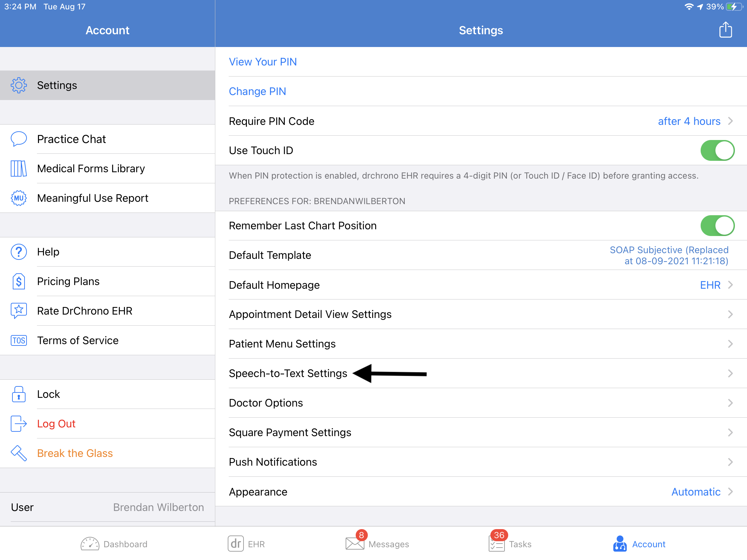The image size is (747, 560).
Task: Expand Push Notifications chevron
Action: coord(730,462)
